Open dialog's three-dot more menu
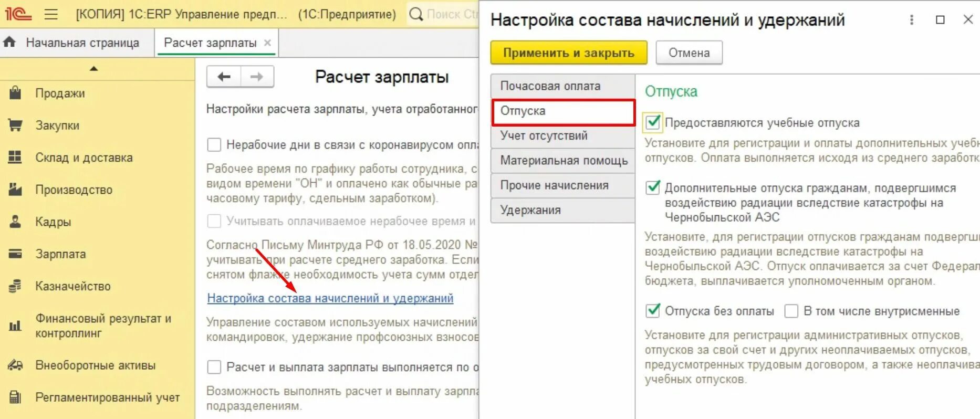 tap(912, 19)
